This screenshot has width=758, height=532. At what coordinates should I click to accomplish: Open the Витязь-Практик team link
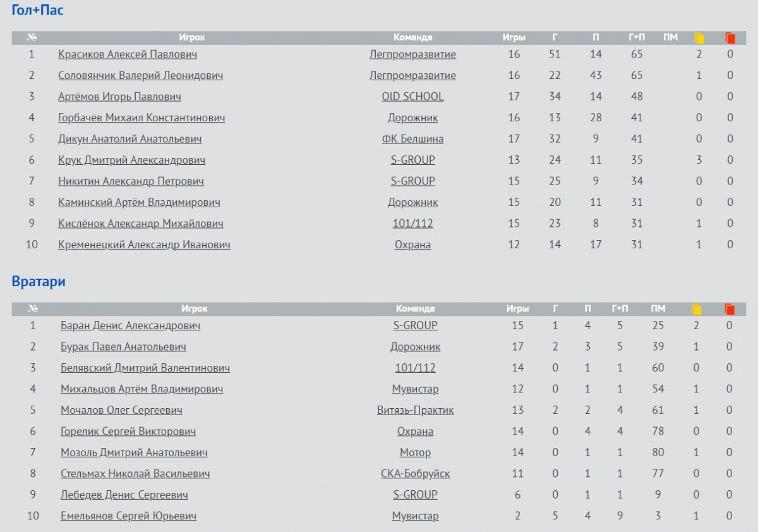click(x=416, y=411)
